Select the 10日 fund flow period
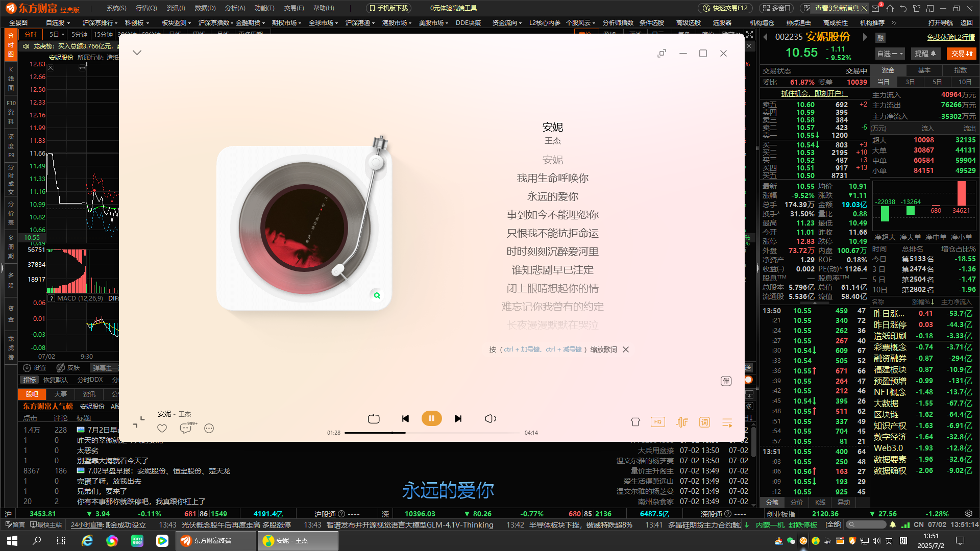Screen dimensions: 980x551 tap(965, 82)
